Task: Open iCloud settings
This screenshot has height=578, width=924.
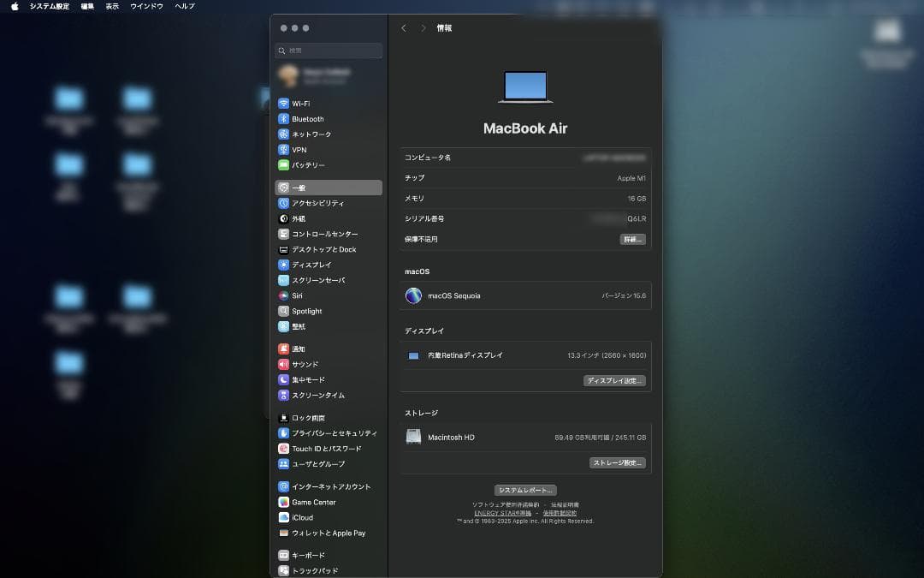Action: click(305, 516)
